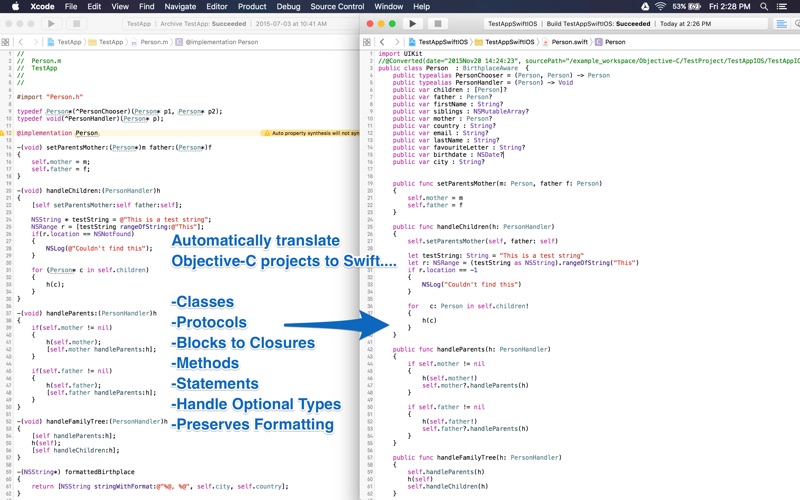Click the battery status indicator
The height and width of the screenshot is (500, 800).
click(x=686, y=6)
